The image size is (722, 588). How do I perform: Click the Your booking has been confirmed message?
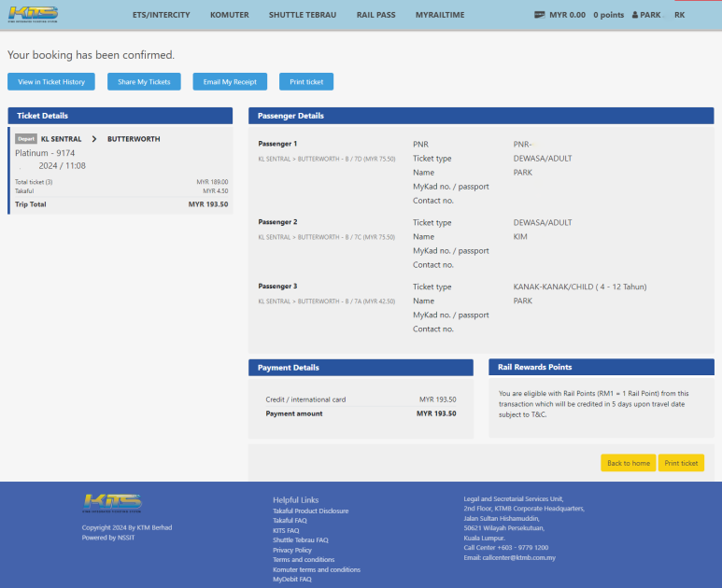92,55
